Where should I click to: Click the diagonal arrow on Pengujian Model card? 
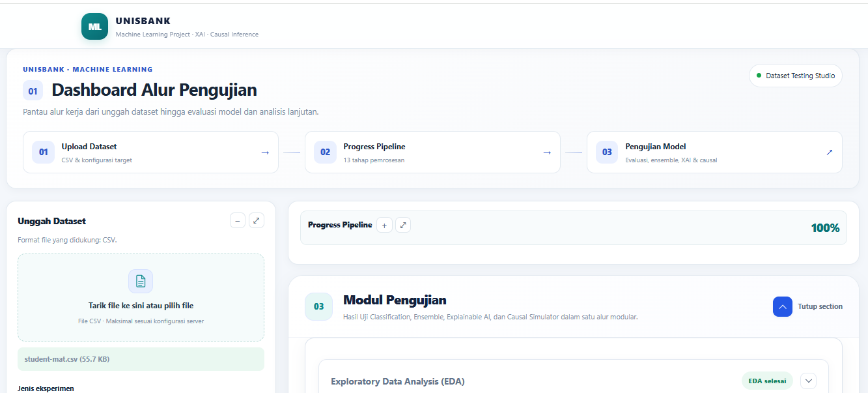click(x=829, y=153)
